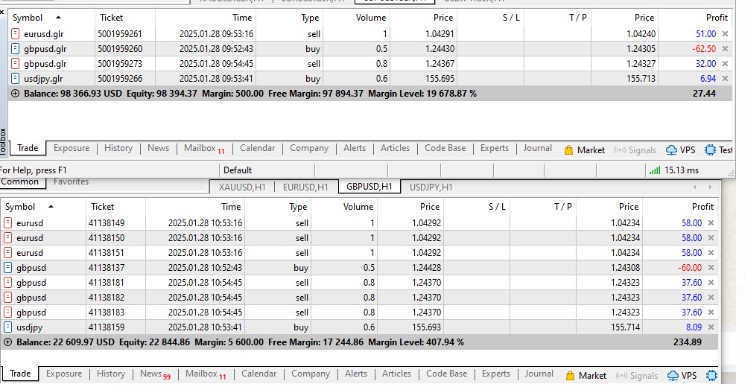Close the gbpusd buy position showing -60.00
746x392 pixels.
click(711, 267)
